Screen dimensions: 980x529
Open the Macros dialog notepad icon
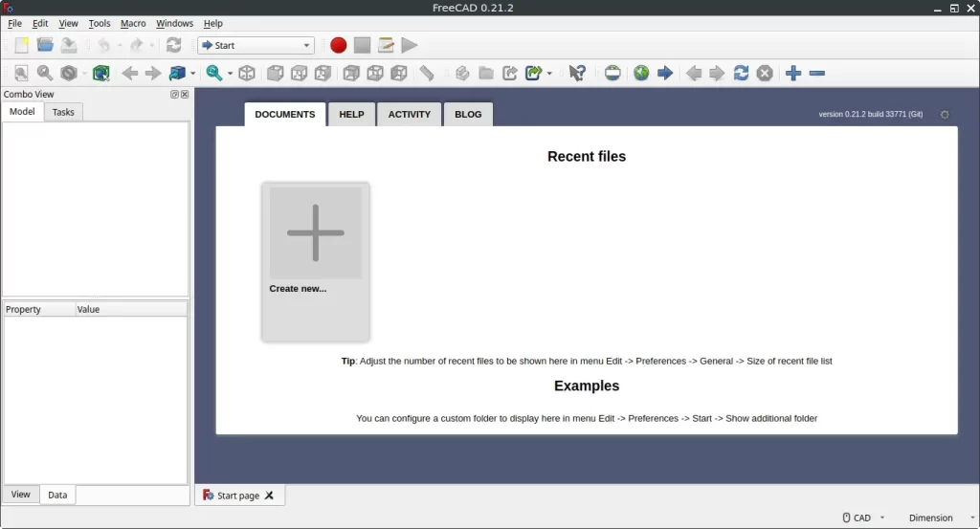point(386,45)
